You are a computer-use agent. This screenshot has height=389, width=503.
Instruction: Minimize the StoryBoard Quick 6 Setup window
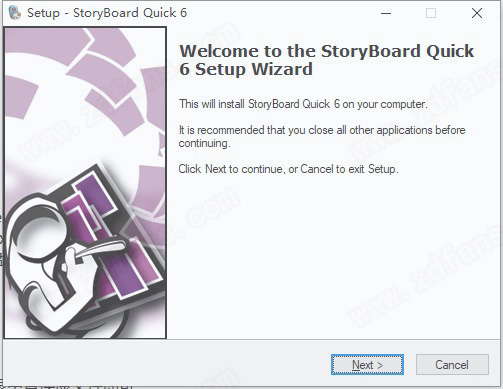[386, 13]
